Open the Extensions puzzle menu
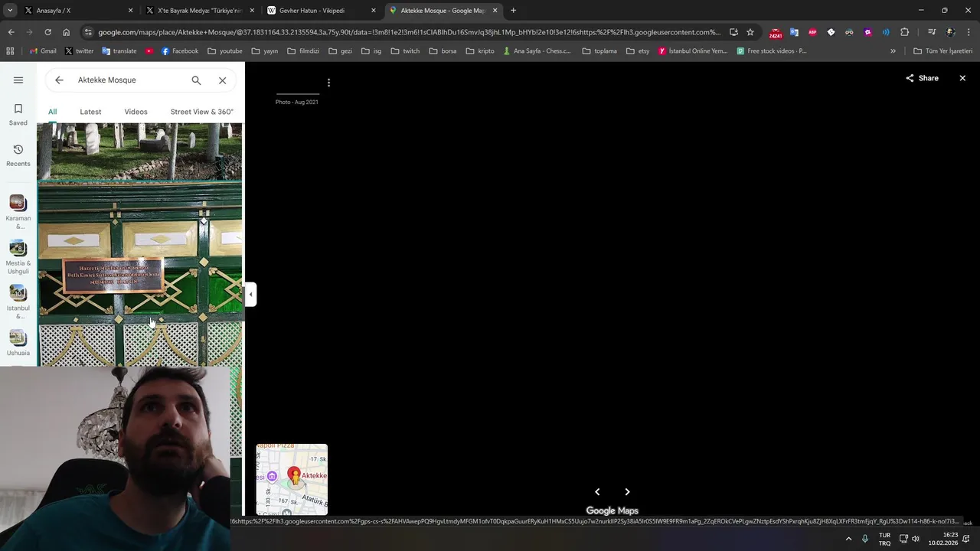980x551 pixels. coord(904,32)
